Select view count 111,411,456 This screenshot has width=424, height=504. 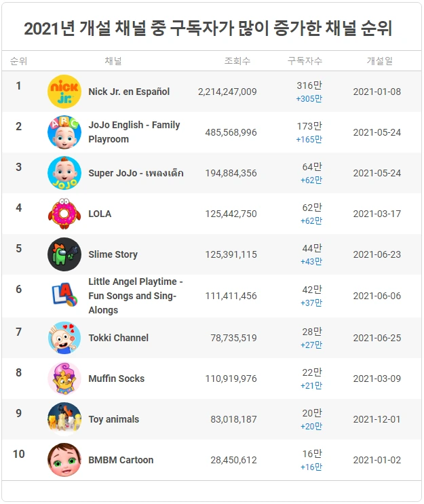point(231,296)
